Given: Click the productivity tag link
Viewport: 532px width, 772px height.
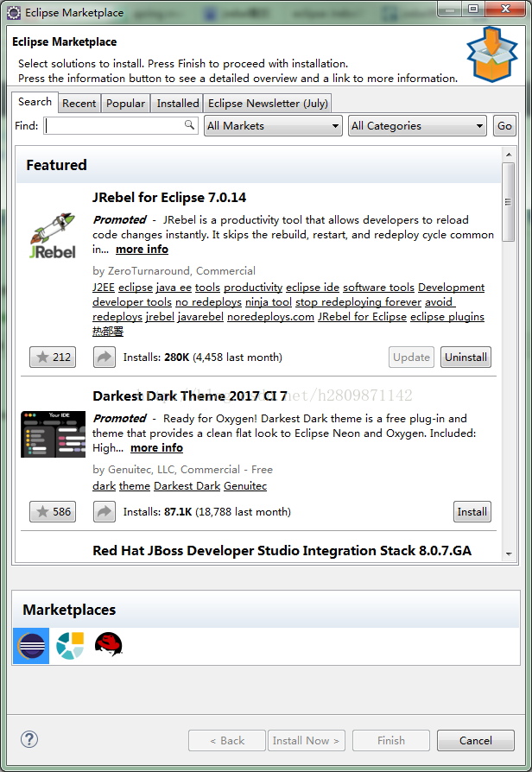Looking at the screenshot, I should pos(253,287).
